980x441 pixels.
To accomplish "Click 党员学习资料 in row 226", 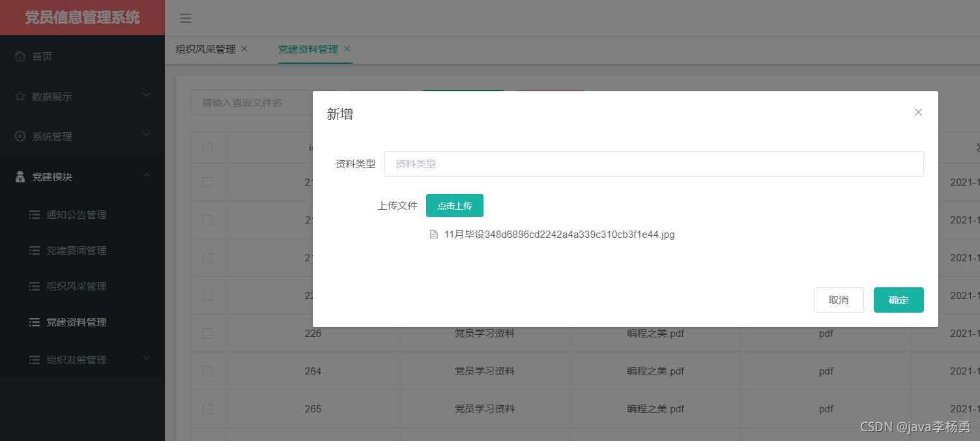I will pos(485,334).
